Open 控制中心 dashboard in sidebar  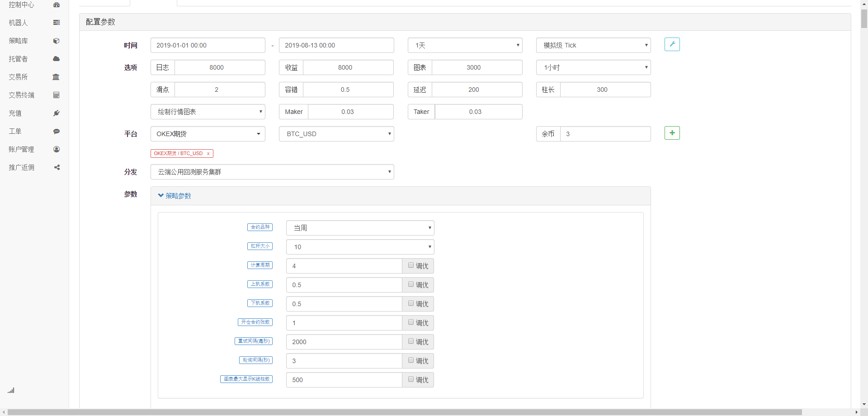pyautogui.click(x=57, y=5)
